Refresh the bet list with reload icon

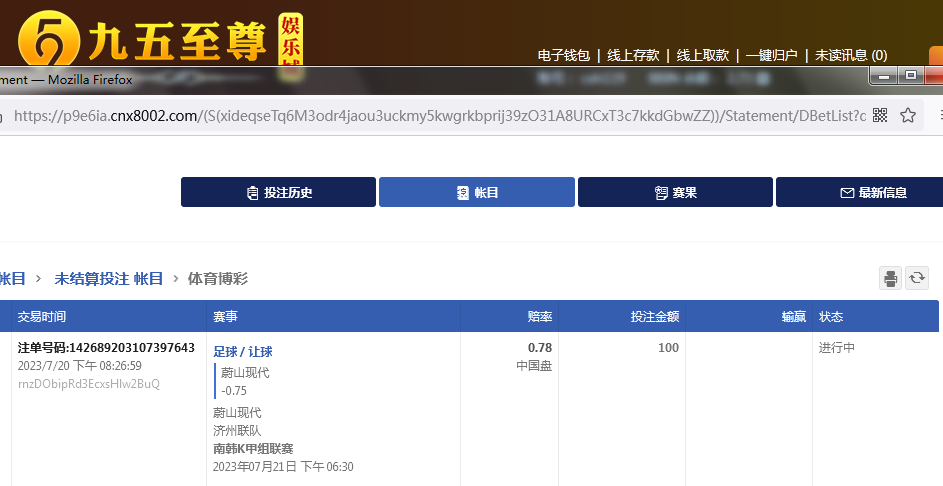(917, 278)
